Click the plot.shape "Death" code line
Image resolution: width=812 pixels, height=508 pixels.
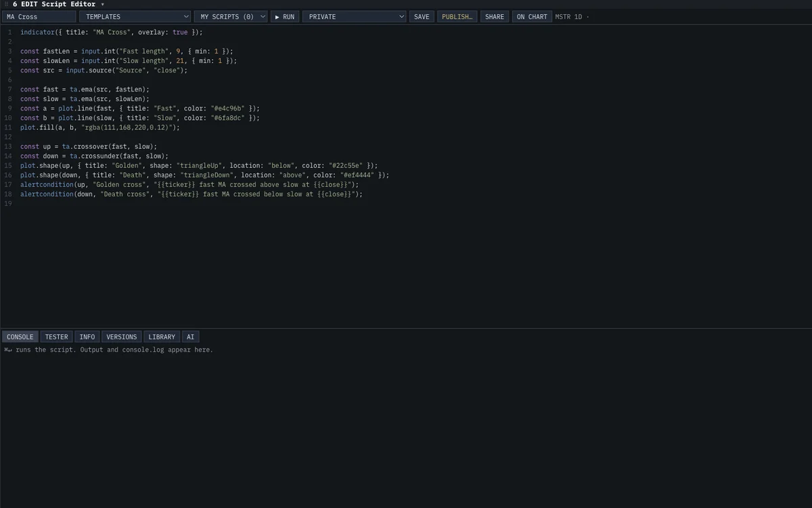205,174
